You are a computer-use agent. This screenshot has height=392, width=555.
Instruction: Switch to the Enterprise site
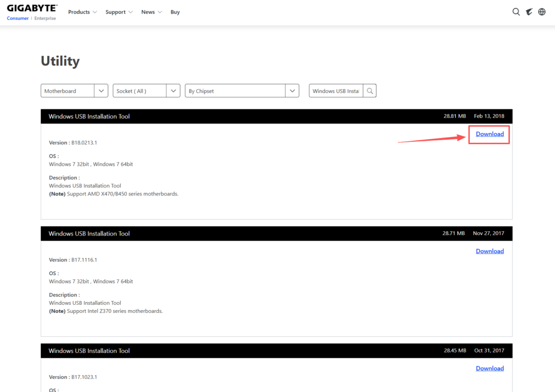click(x=45, y=18)
